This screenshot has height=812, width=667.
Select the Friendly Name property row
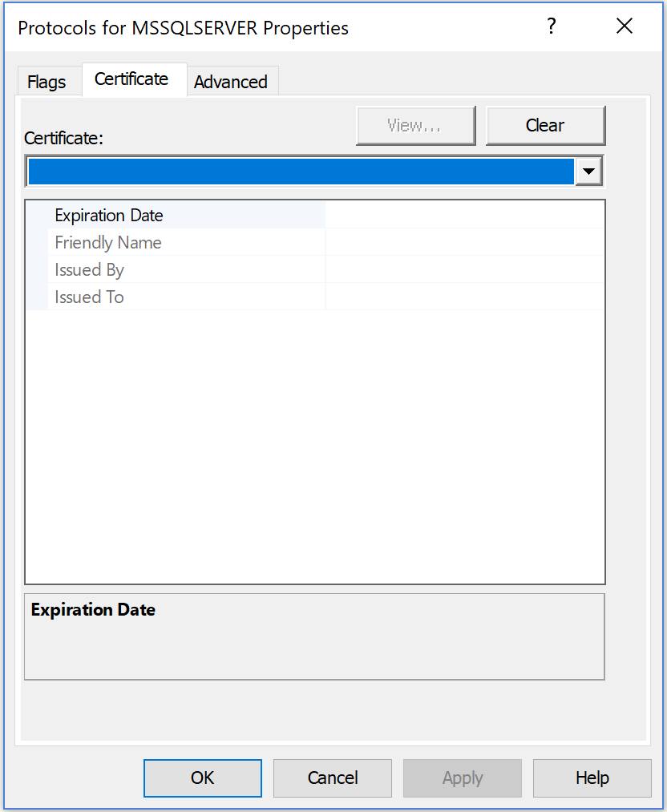tap(108, 242)
